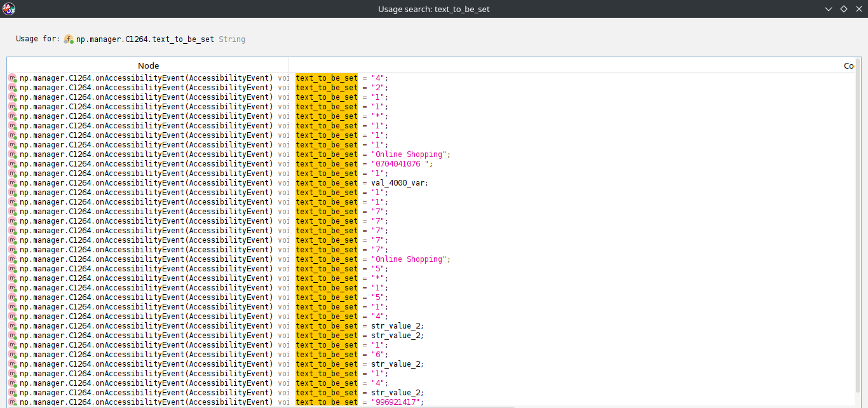This screenshot has height=408, width=868.
Task: Maximize the window using the diamond button
Action: click(844, 9)
